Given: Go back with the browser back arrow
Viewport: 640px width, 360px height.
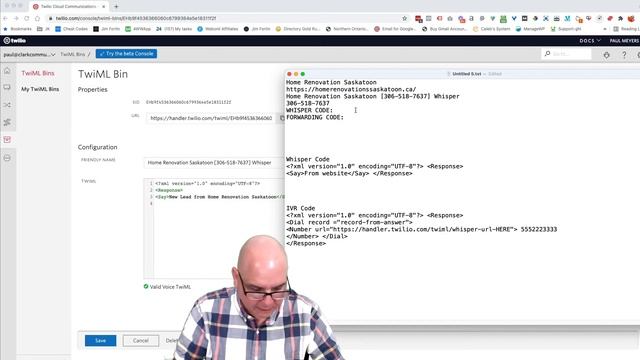Looking at the screenshot, I should coord(5,18).
